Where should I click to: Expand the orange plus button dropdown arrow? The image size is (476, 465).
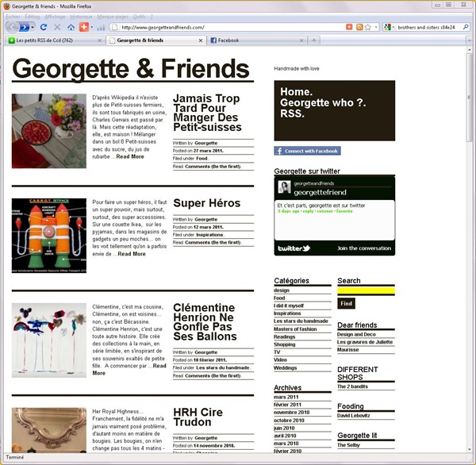pyautogui.click(x=92, y=27)
